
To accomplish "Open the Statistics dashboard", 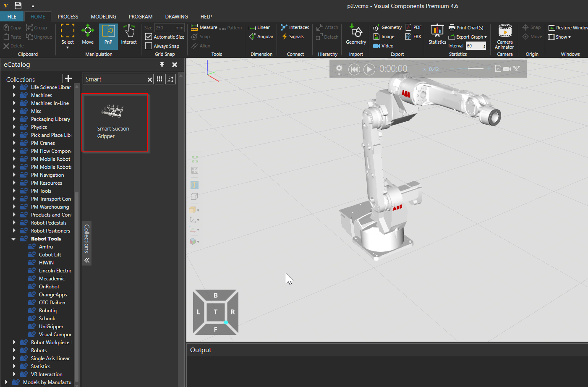I will pyautogui.click(x=437, y=34).
